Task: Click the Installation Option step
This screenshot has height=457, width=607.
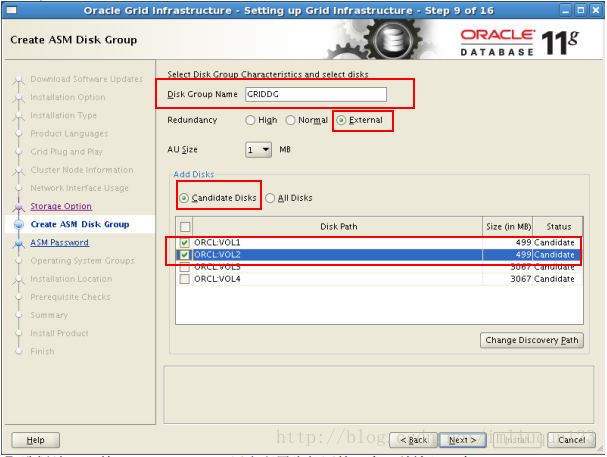Action: click(x=68, y=97)
